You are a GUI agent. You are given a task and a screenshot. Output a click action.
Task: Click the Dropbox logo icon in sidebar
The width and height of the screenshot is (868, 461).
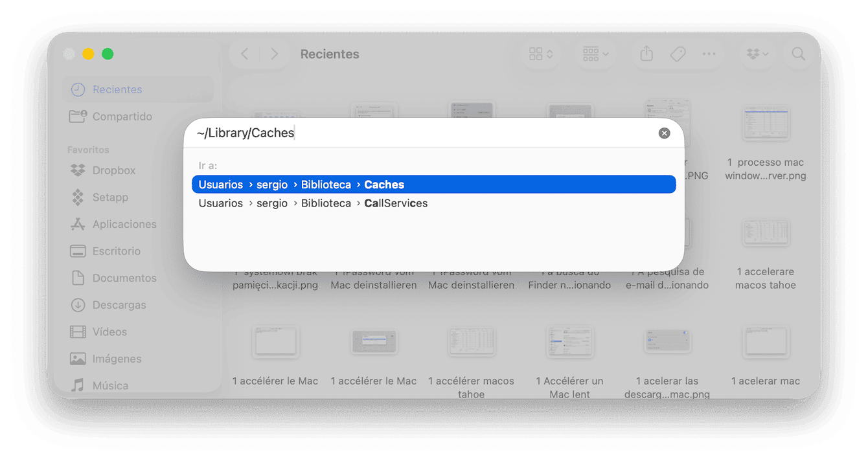(78, 170)
